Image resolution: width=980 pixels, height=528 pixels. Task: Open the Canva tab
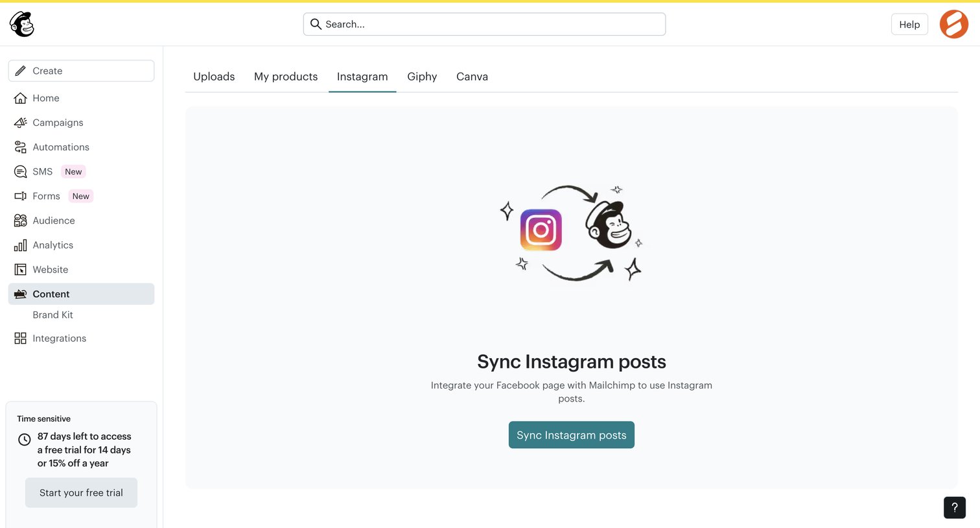[472, 77]
